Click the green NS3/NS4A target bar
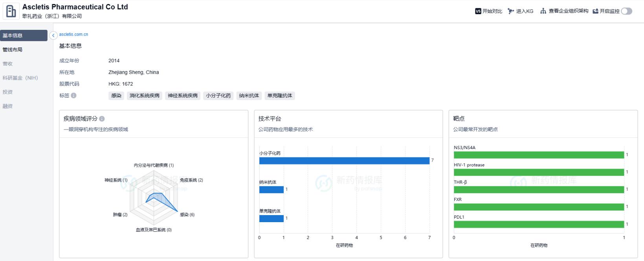 [x=538, y=155]
